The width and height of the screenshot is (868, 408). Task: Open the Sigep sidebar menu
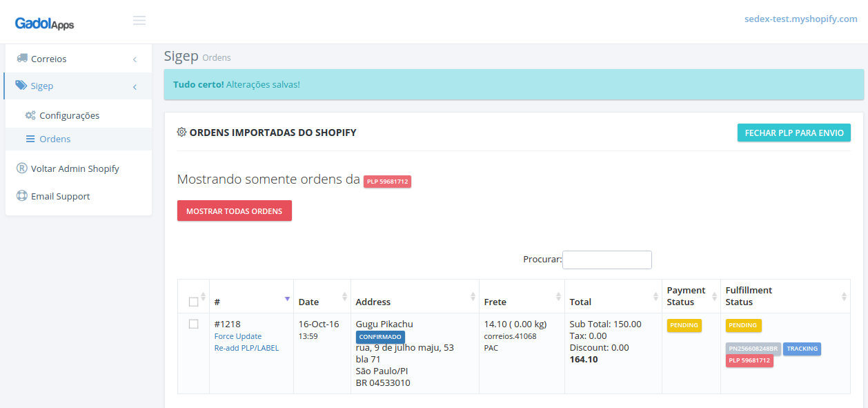tap(79, 86)
